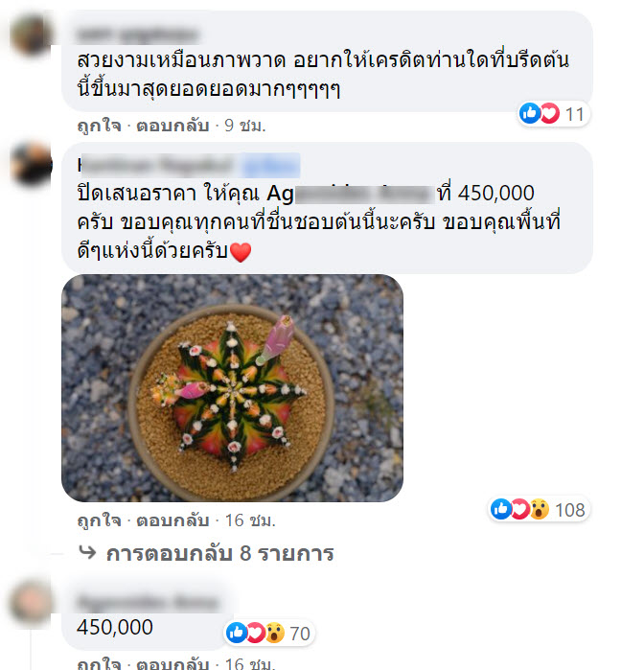Open the 9 ชม. timestamp link

tap(245, 126)
